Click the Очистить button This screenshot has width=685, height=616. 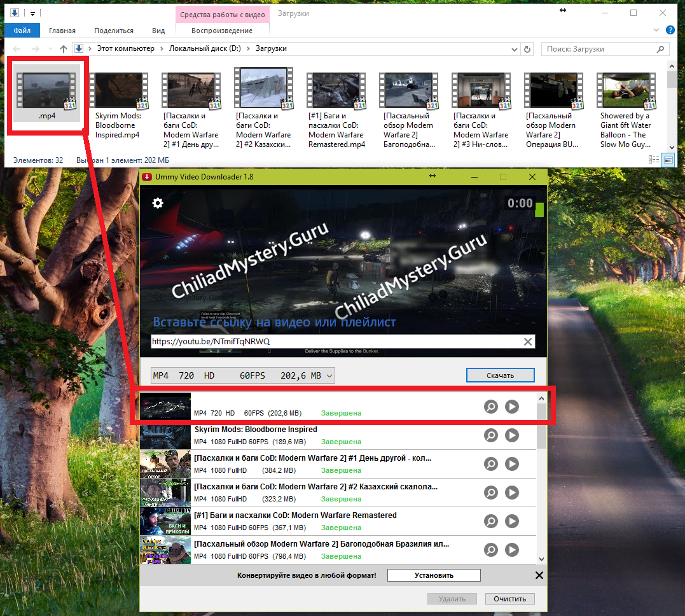(510, 599)
